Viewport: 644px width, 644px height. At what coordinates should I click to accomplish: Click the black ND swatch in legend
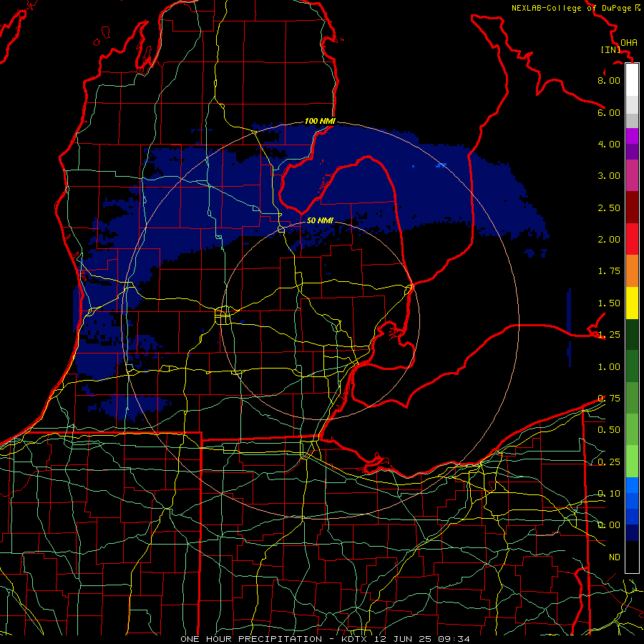(632, 557)
